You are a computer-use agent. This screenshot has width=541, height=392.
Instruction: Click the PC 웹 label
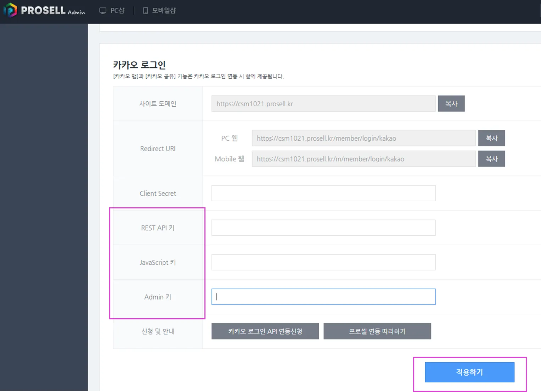point(229,138)
